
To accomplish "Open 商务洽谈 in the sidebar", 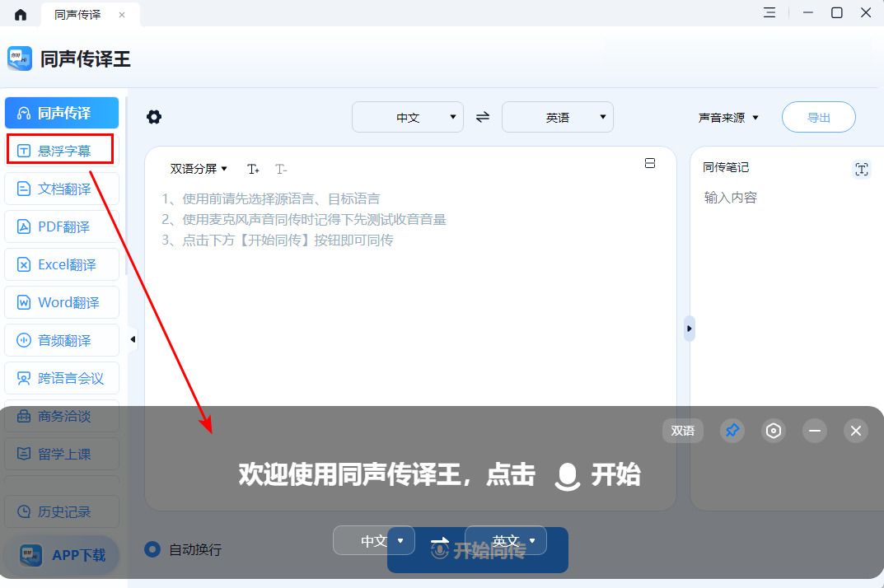I will [62, 416].
